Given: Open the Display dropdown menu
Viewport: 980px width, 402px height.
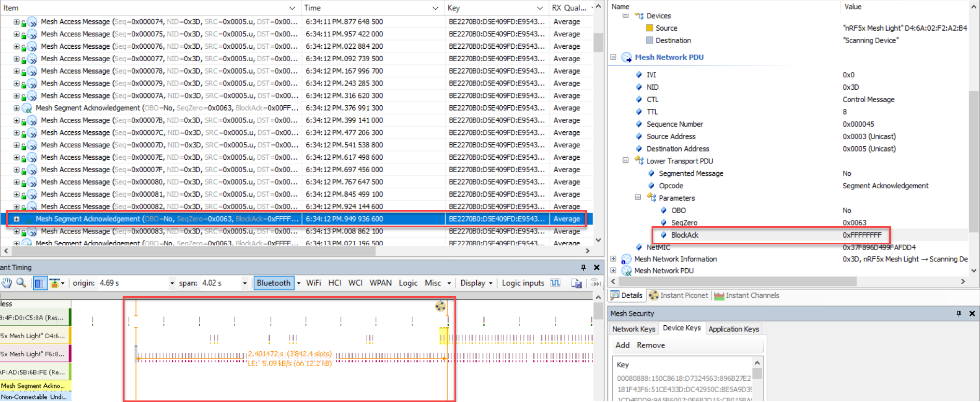Looking at the screenshot, I should [476, 283].
